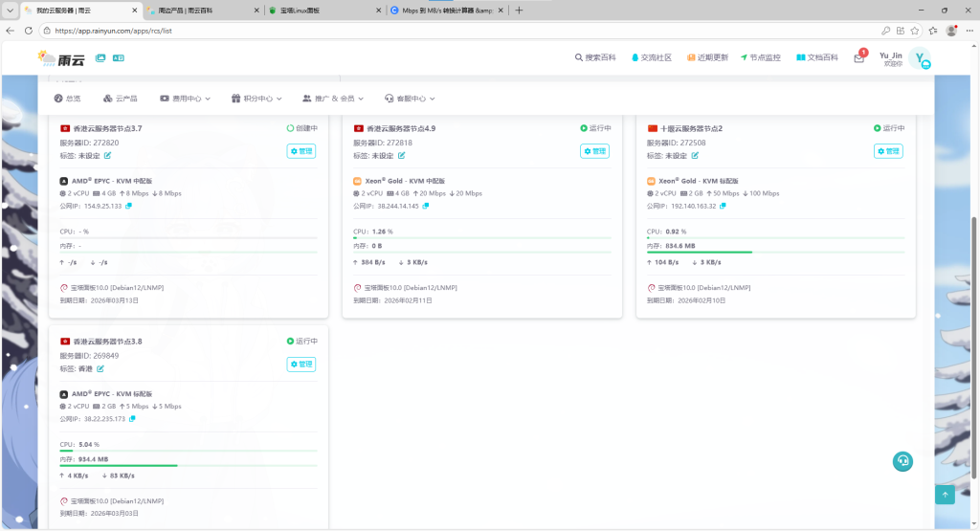Click the mail notification icon with red badge
Viewport: 980px width, 531px height.
858,58
